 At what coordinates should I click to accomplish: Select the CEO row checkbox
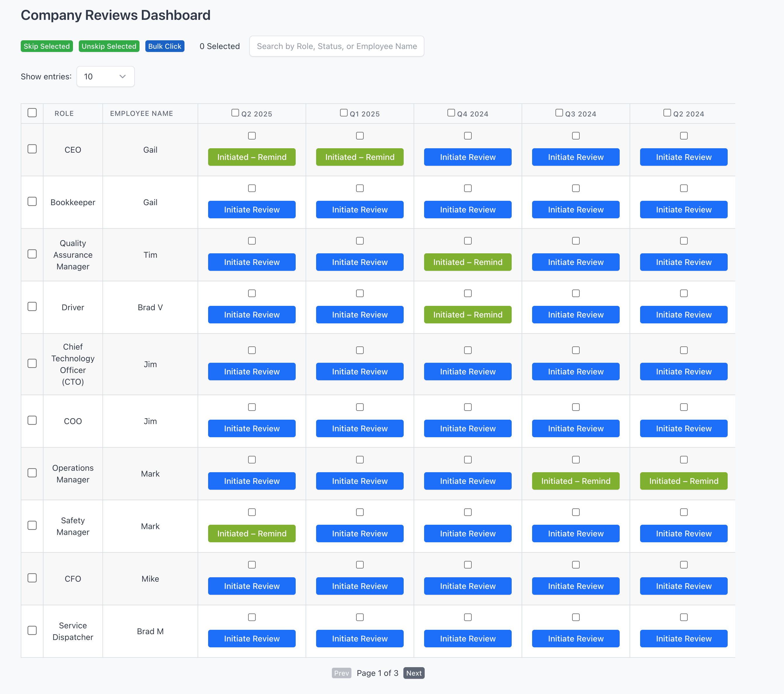pos(32,149)
